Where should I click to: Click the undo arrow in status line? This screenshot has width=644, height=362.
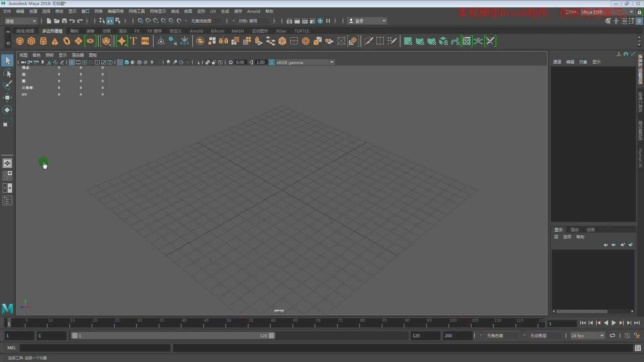72,21
